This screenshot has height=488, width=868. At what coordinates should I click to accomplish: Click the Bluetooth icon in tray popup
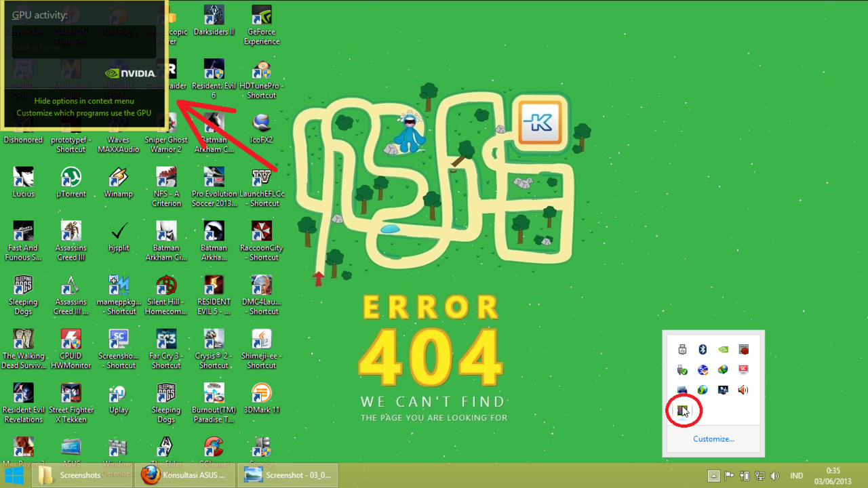[x=703, y=350]
